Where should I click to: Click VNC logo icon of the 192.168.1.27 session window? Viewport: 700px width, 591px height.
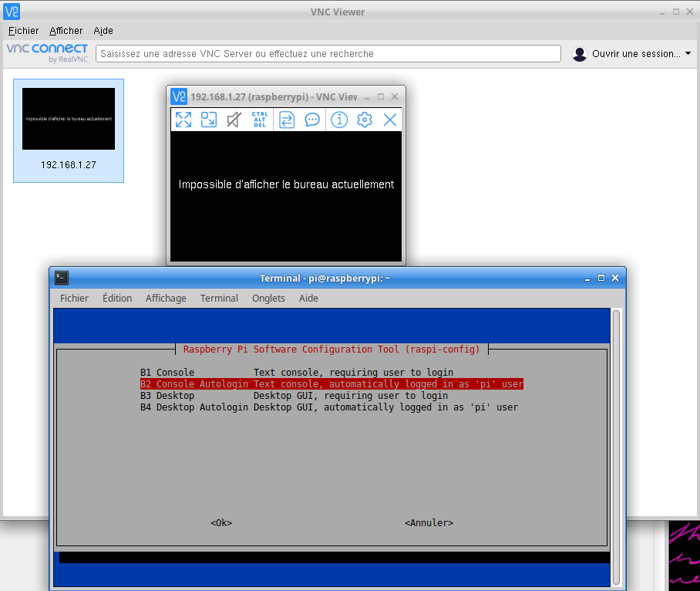click(179, 96)
